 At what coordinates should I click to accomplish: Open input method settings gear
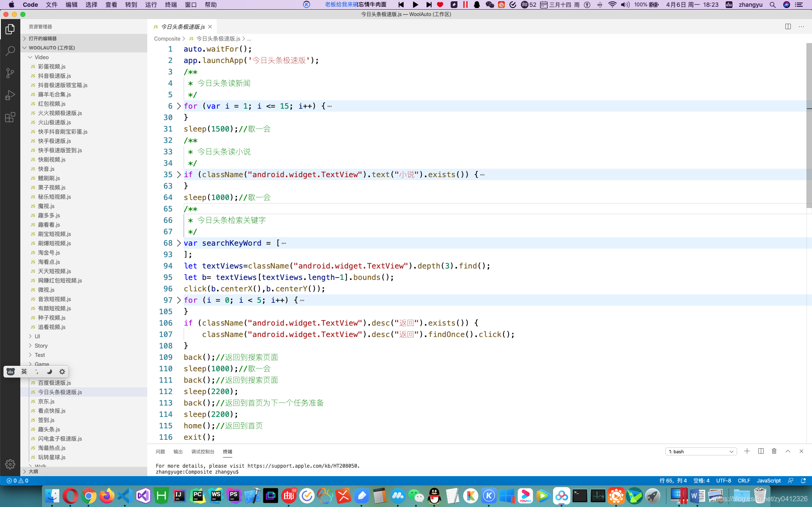(x=62, y=372)
